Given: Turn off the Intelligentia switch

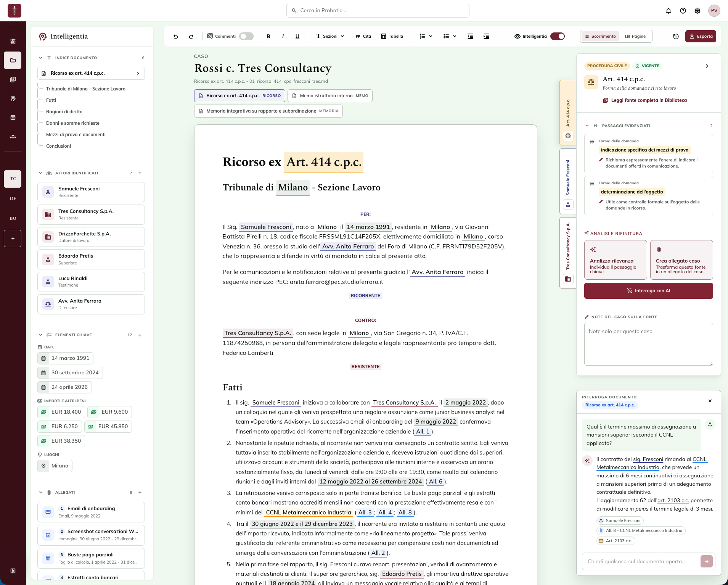Looking at the screenshot, I should pyautogui.click(x=558, y=36).
